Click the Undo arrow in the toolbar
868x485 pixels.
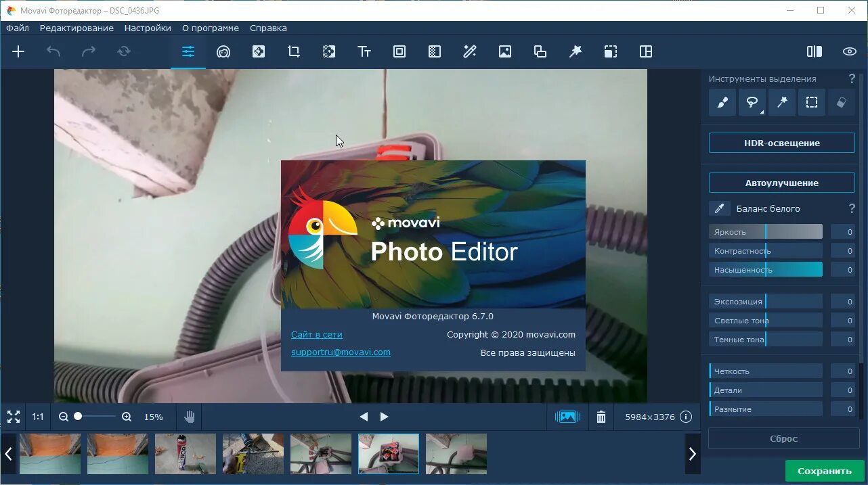pos(53,51)
